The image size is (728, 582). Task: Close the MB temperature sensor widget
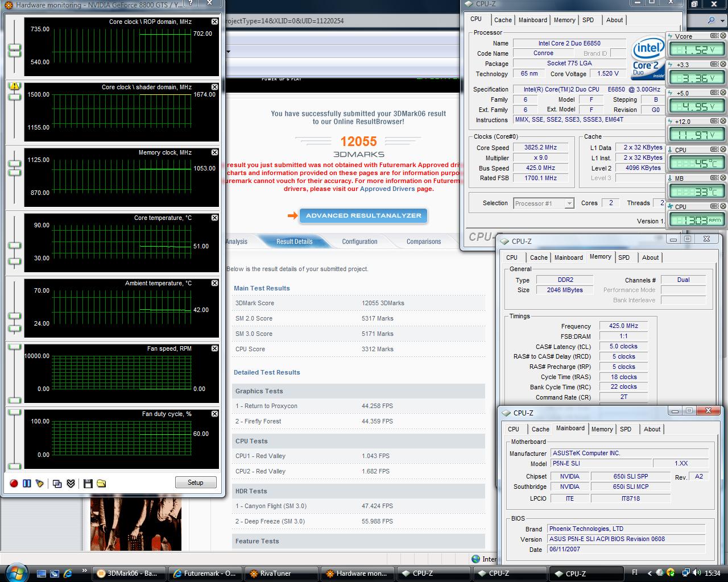(x=723, y=178)
